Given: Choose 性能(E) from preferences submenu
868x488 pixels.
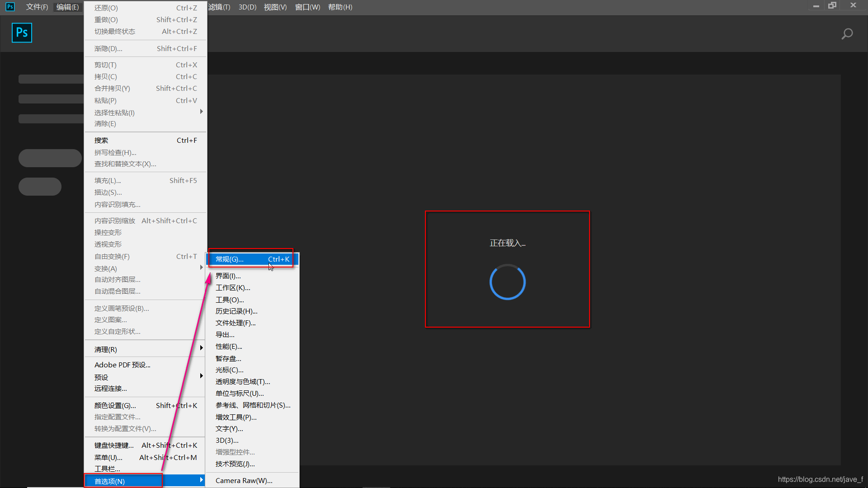Looking at the screenshot, I should pyautogui.click(x=228, y=347).
